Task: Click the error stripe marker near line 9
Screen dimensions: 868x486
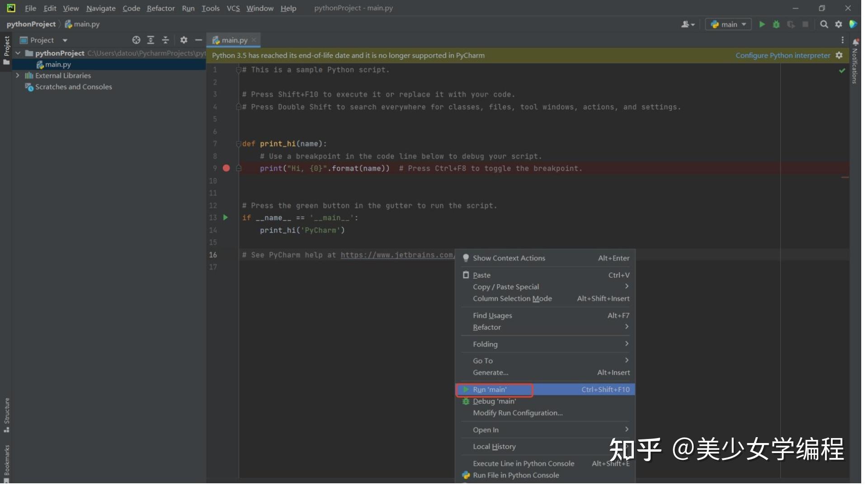Action: tap(844, 178)
